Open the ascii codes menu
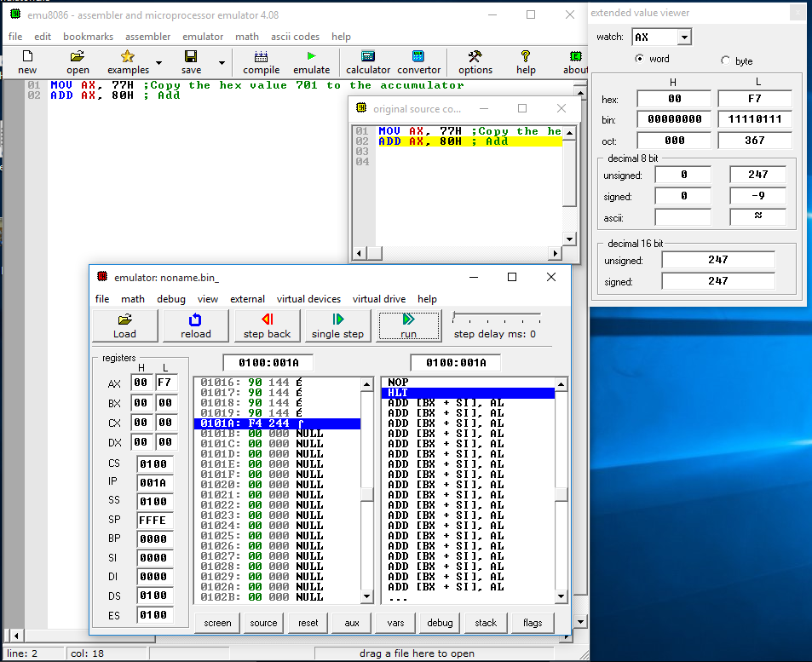This screenshot has width=812, height=662. [x=295, y=37]
